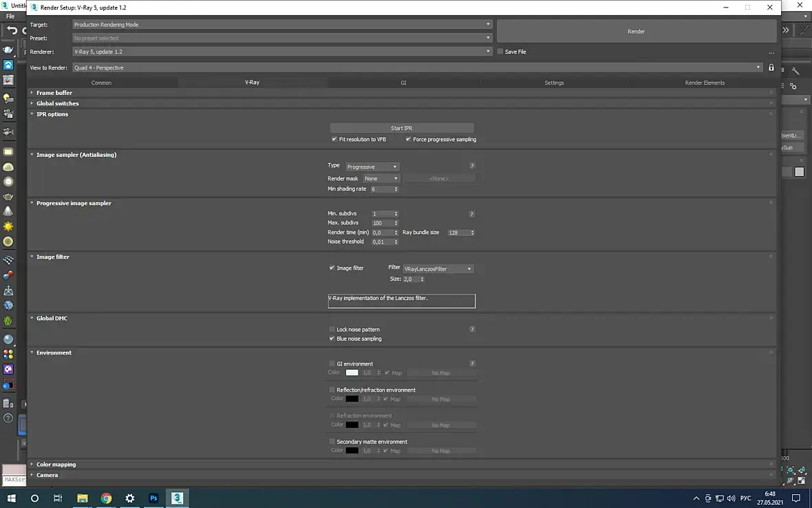Click the four colored balls icon
The width and height of the screenshot is (812, 508).
tap(8, 354)
